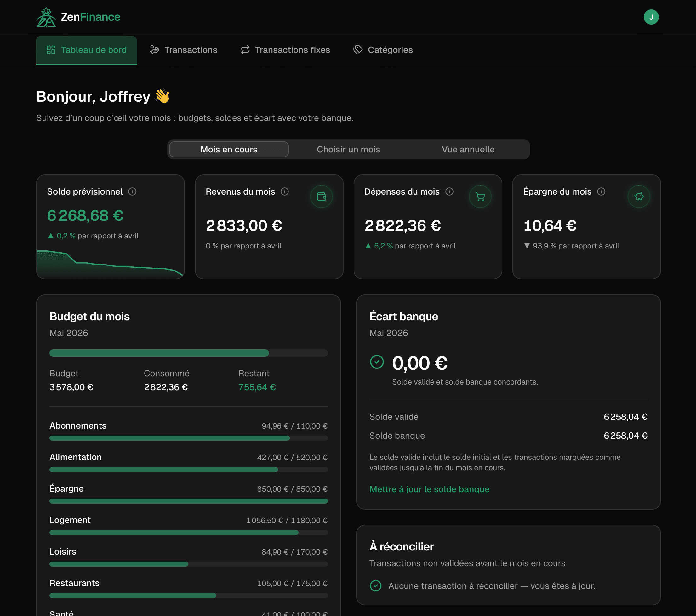Click the 10,64 € savings amount
696x616 pixels.
pos(550,225)
